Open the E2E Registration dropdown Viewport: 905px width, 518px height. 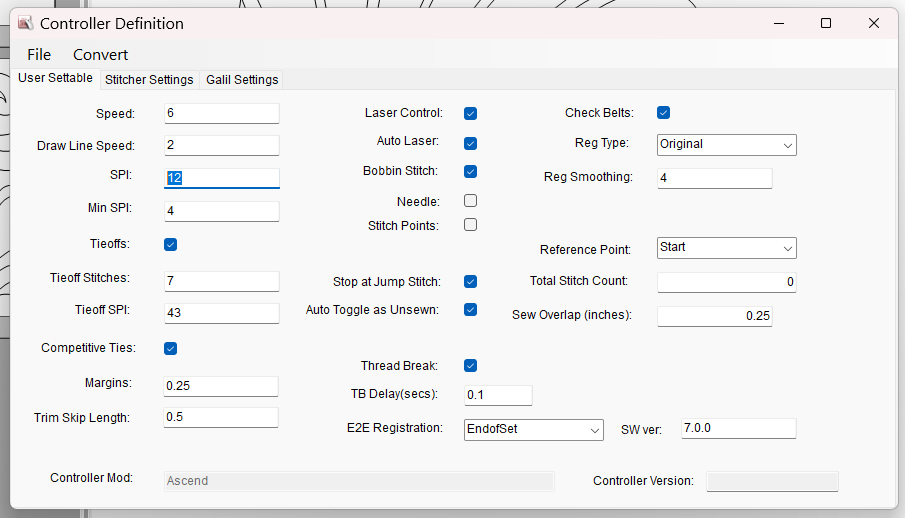pos(534,430)
